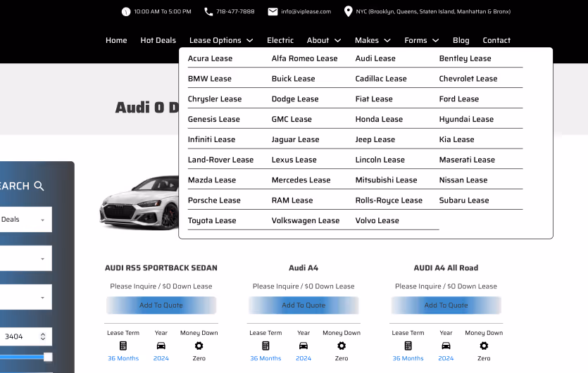This screenshot has width=588, height=373.
Task: Select Alfa Romeo Lease from Makes menu
Action: tap(304, 58)
